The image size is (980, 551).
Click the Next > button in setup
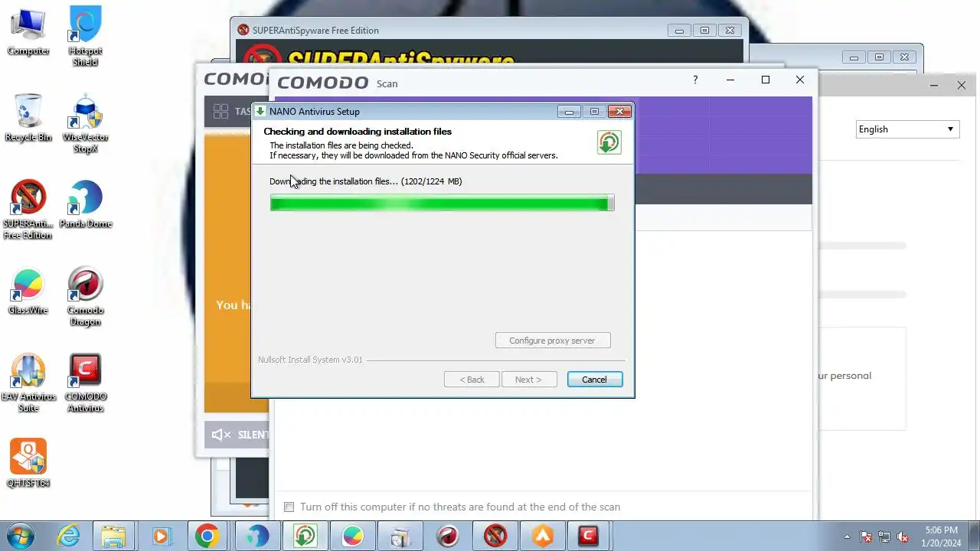point(528,380)
